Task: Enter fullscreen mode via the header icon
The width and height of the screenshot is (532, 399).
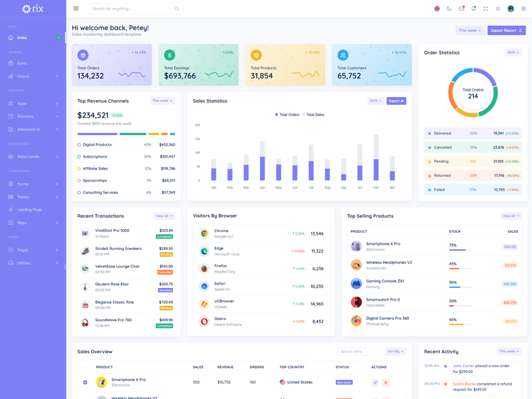Action: [485, 9]
